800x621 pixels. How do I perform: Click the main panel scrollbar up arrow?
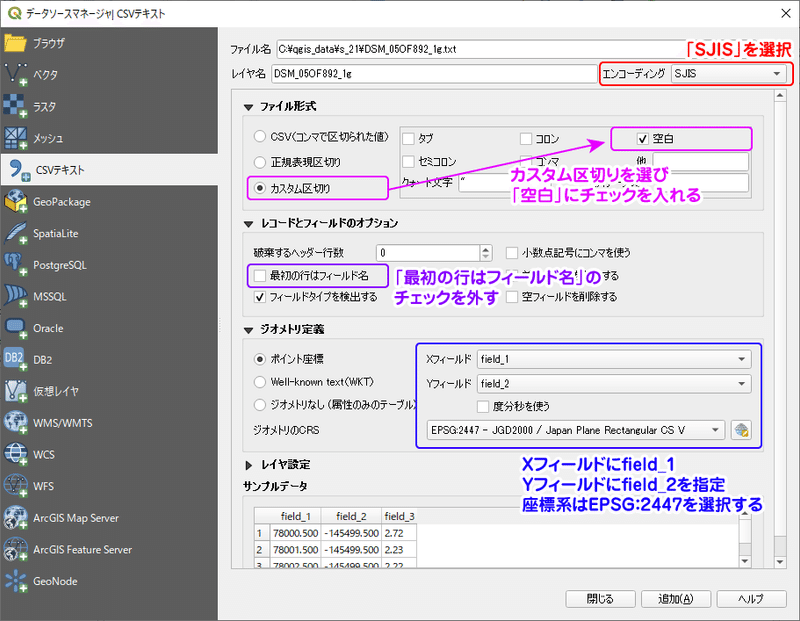[x=779, y=95]
